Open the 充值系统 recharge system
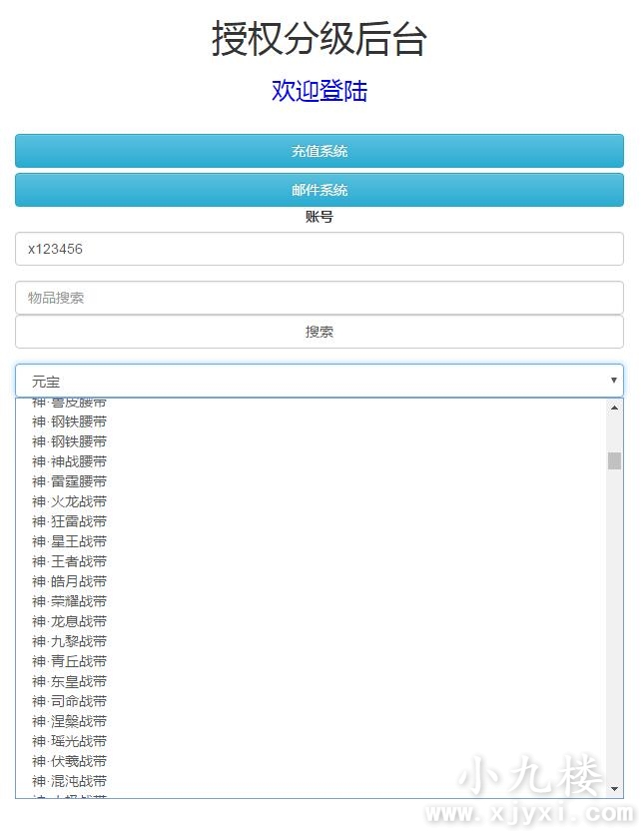The width and height of the screenshot is (644, 836). 320,152
